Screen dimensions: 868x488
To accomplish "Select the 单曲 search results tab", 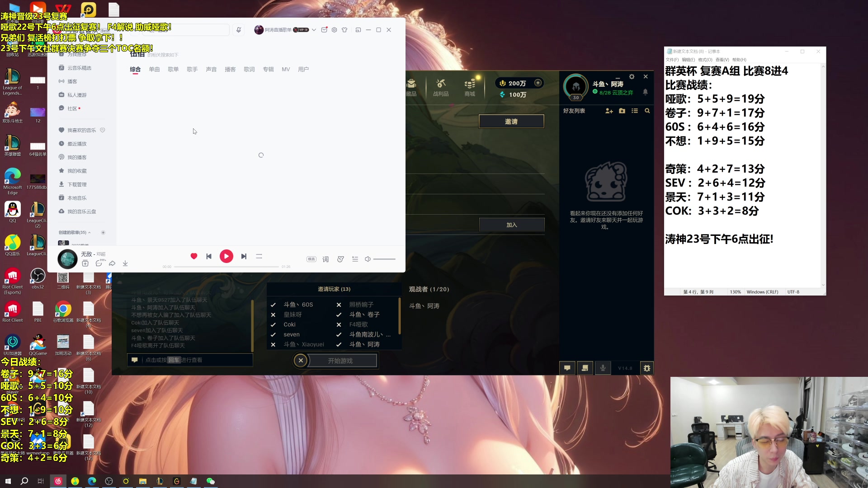I will click(x=154, y=70).
